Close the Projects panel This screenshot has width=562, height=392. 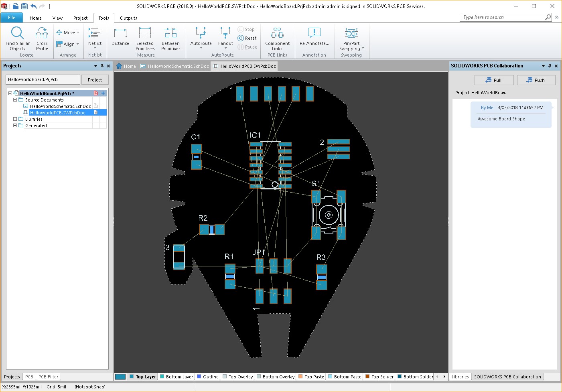click(108, 66)
